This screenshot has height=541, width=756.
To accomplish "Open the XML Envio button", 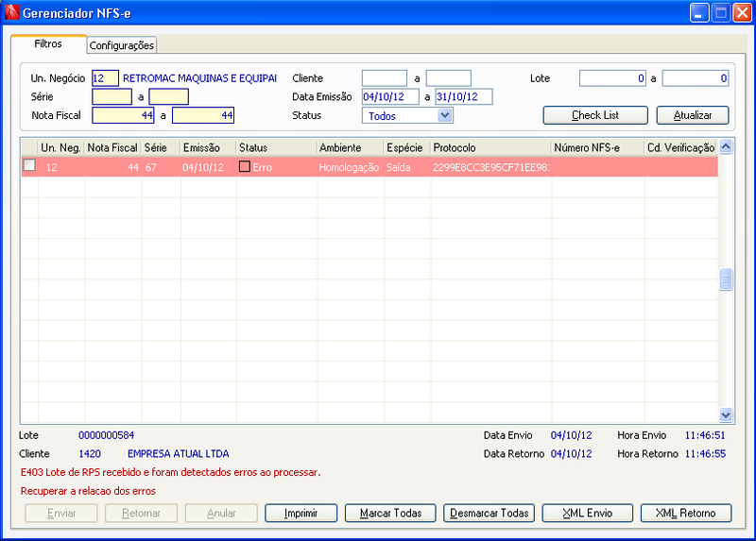I will (587, 513).
